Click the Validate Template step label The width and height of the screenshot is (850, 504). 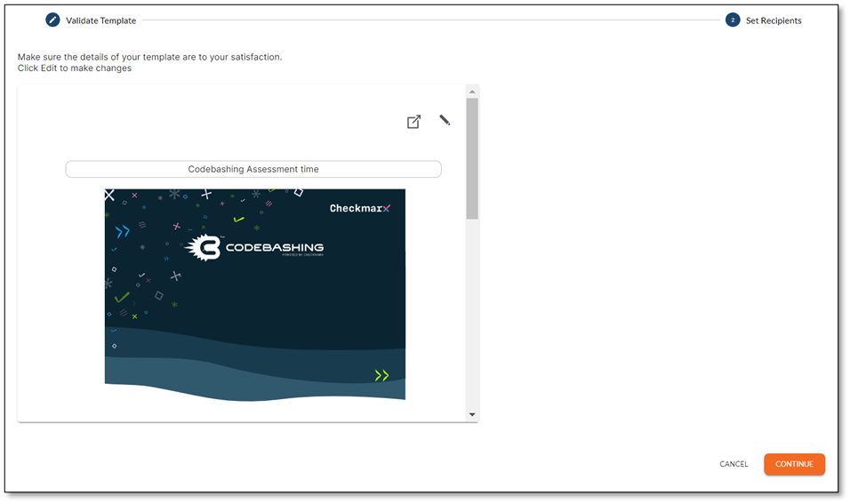[100, 20]
